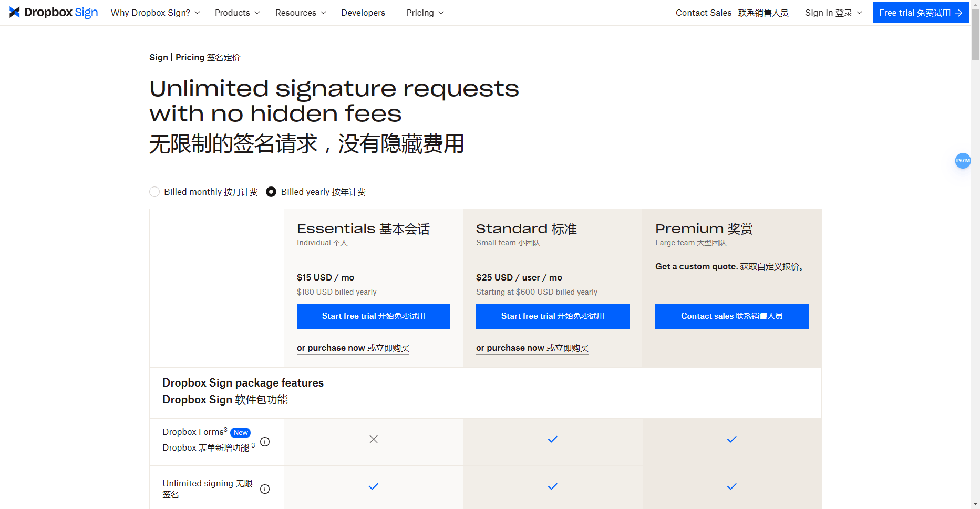The image size is (980, 509).
Task: Start free trial for the Standard plan
Action: 553,316
